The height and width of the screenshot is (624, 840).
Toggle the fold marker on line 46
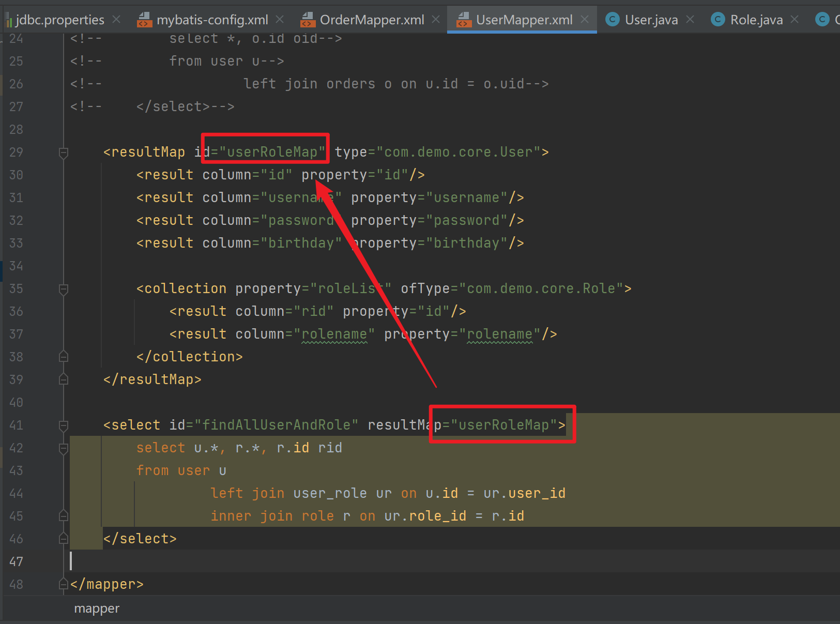click(64, 539)
